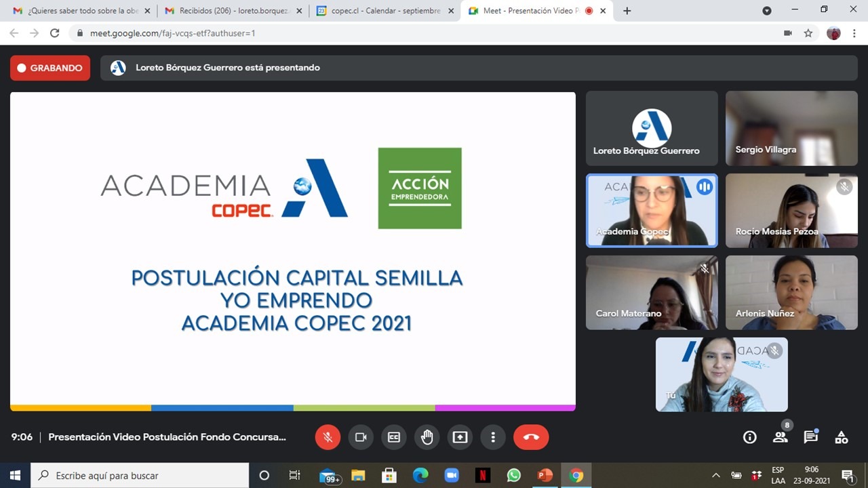Select Rocio Mesias Pezoa video tile
The height and width of the screenshot is (488, 868).
(x=791, y=210)
